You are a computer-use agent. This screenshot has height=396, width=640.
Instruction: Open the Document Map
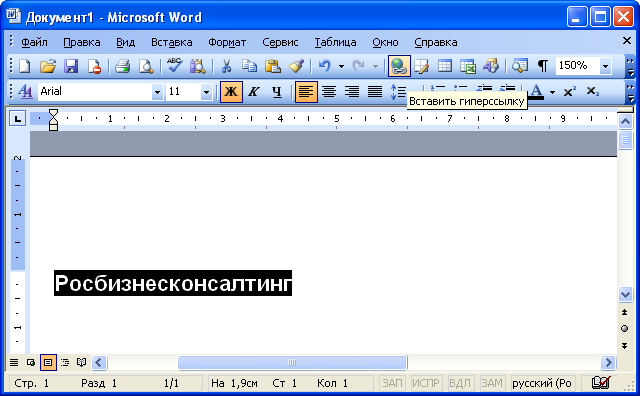click(x=520, y=66)
